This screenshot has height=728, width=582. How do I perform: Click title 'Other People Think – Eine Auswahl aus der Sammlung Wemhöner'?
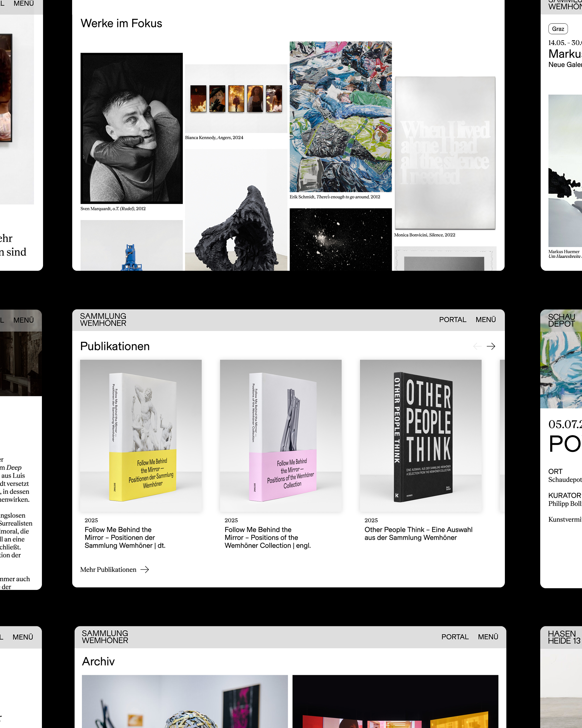click(418, 533)
